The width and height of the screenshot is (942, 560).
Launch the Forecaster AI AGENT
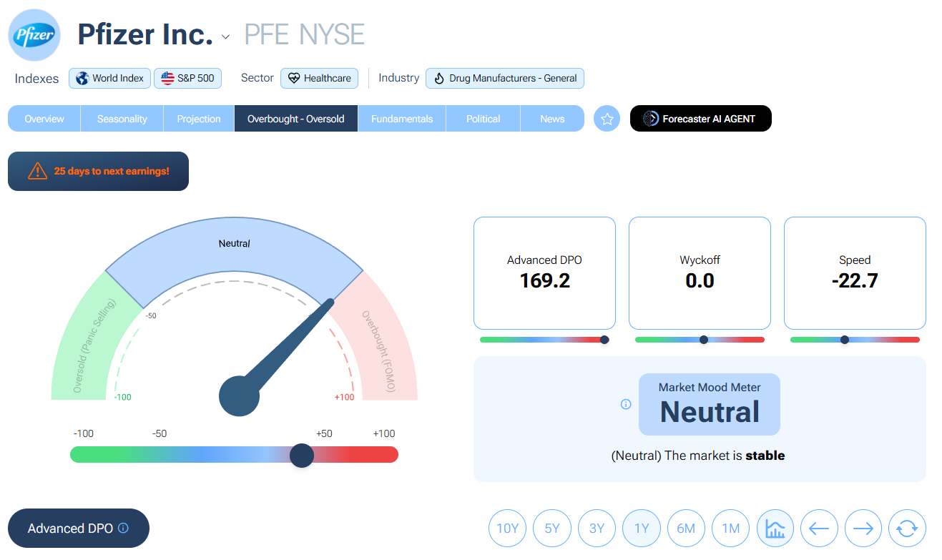point(700,119)
